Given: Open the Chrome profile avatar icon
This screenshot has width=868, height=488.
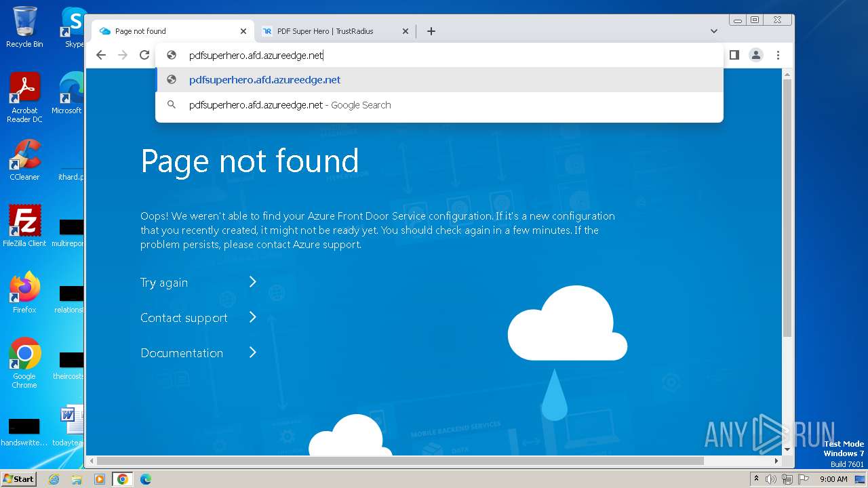Looking at the screenshot, I should pyautogui.click(x=755, y=55).
